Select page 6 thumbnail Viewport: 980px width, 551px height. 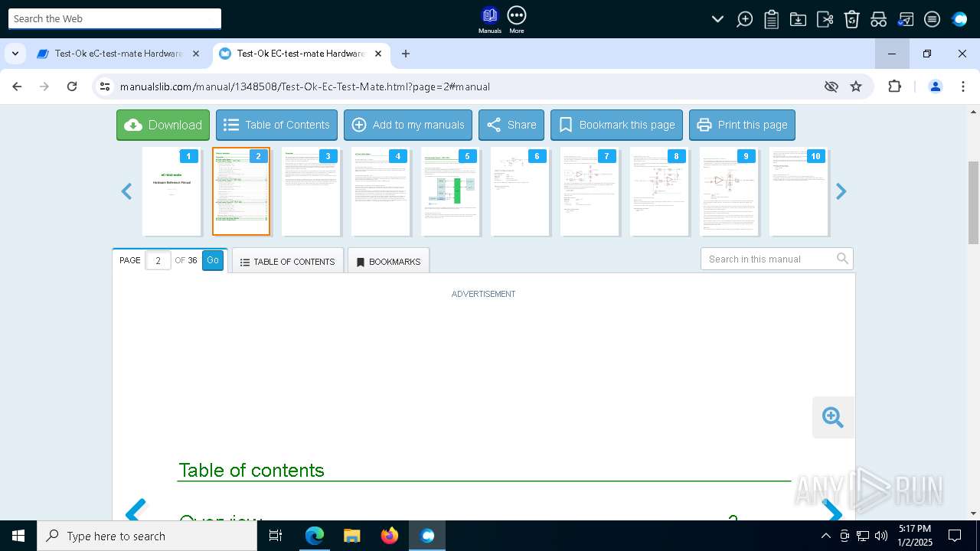[x=520, y=191]
